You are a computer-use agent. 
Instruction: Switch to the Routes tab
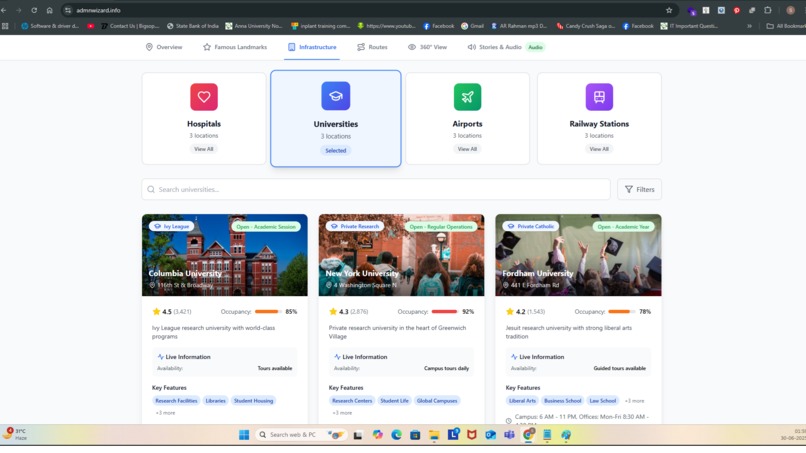click(372, 47)
